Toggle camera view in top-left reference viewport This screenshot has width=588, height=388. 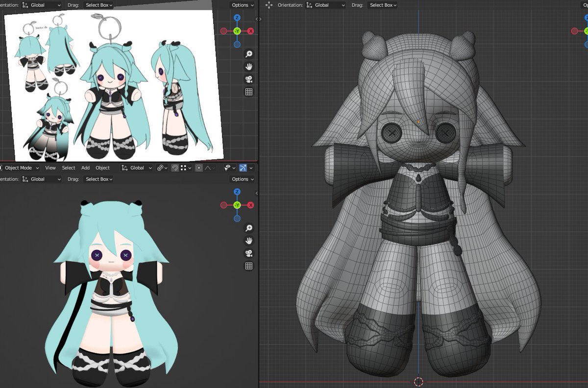pyautogui.click(x=249, y=79)
